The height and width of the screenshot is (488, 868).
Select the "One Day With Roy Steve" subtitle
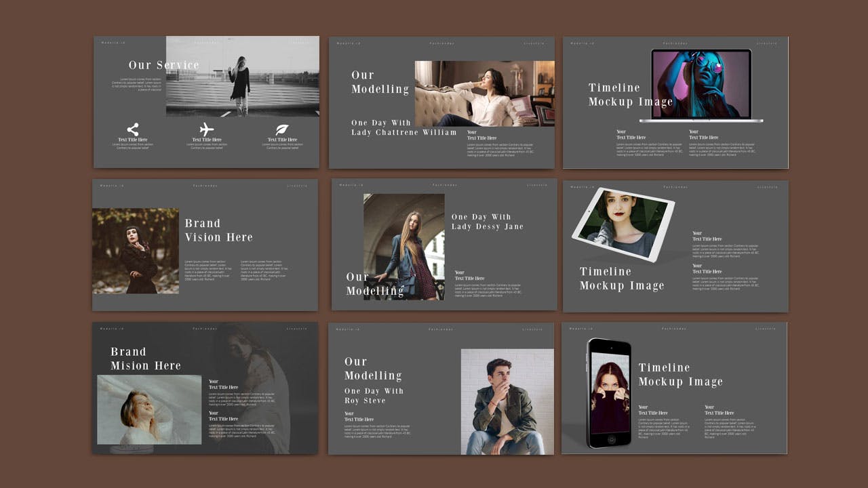374,396
